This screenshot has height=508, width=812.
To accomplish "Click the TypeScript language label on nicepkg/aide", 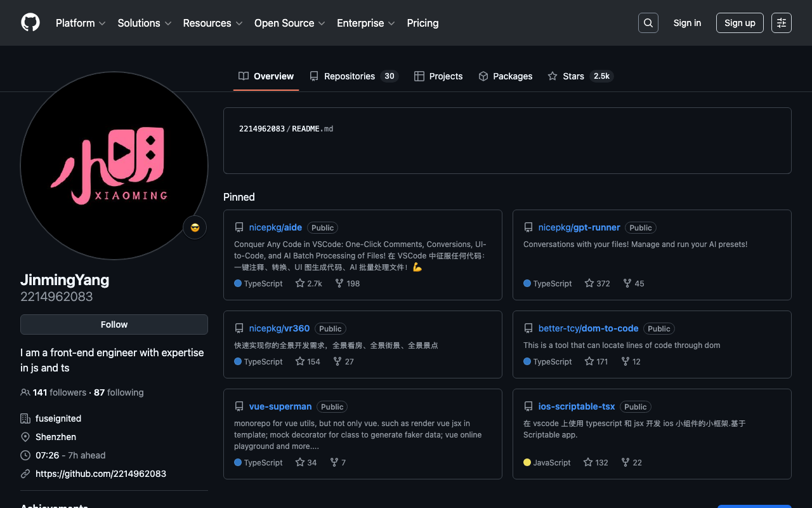I will click(x=263, y=283).
